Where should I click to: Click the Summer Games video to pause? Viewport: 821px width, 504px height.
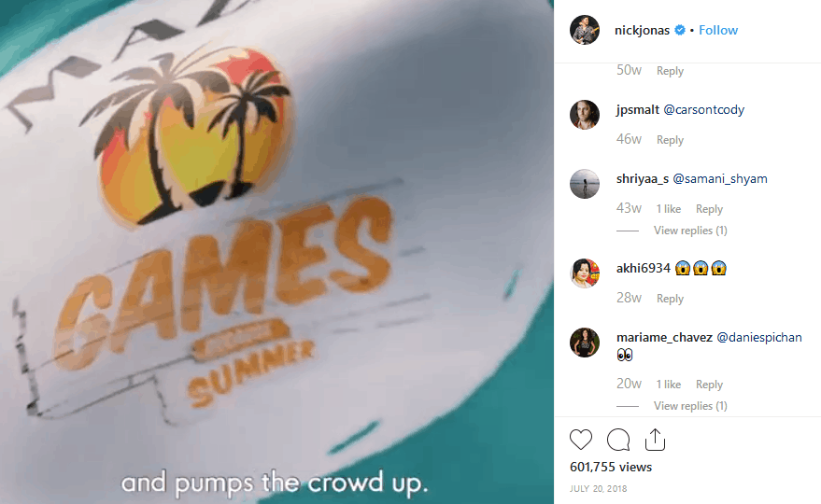click(276, 252)
